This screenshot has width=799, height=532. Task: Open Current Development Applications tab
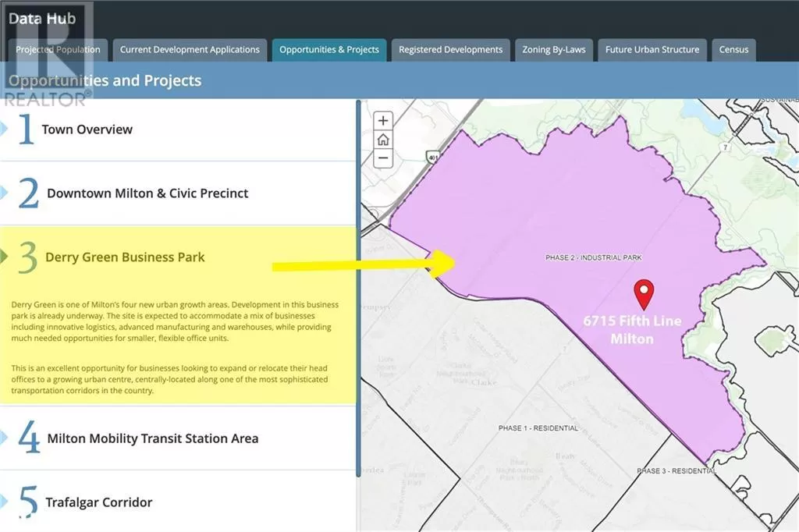point(190,50)
